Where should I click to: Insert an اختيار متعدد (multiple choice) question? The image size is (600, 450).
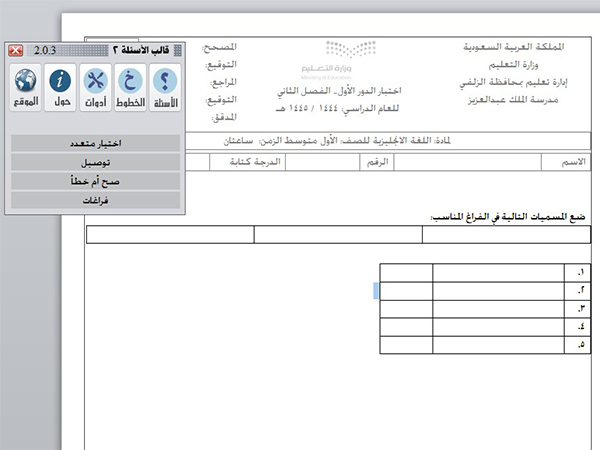pyautogui.click(x=95, y=143)
